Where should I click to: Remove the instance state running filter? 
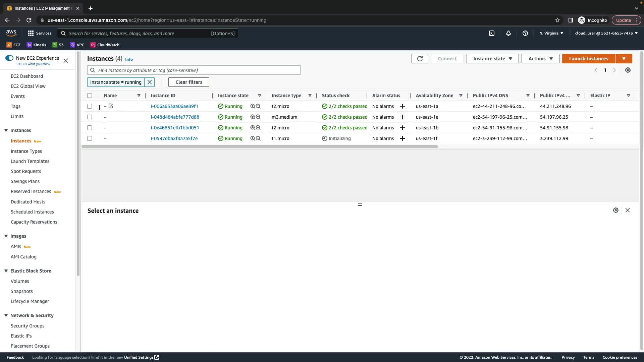coord(150,82)
